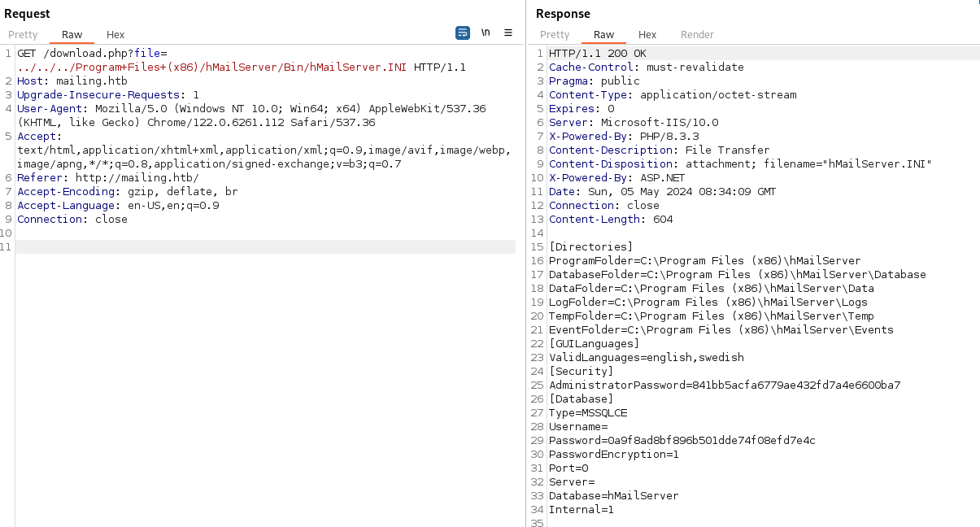Image resolution: width=980 pixels, height=527 pixels.
Task: Click the empty 'Server=' line in the INI body
Action: click(572, 481)
